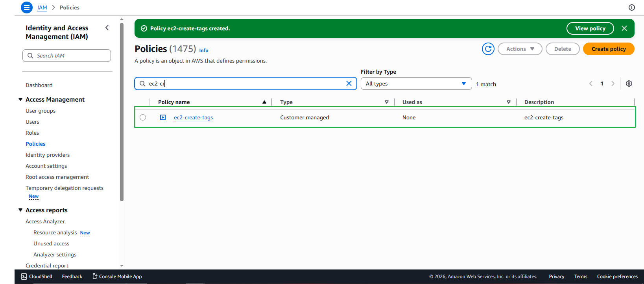Collapse the Access Management section

coord(20,99)
